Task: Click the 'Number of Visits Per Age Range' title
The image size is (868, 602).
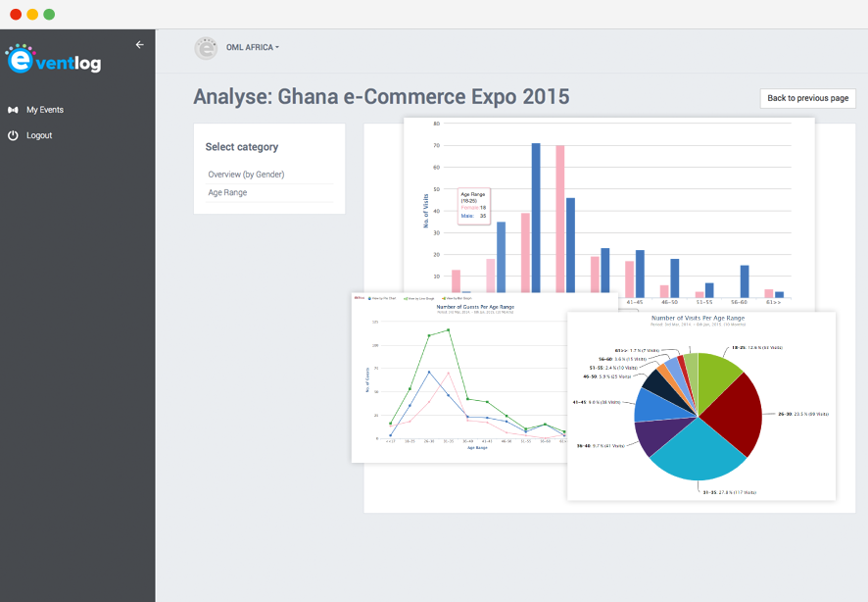Action: click(698, 318)
